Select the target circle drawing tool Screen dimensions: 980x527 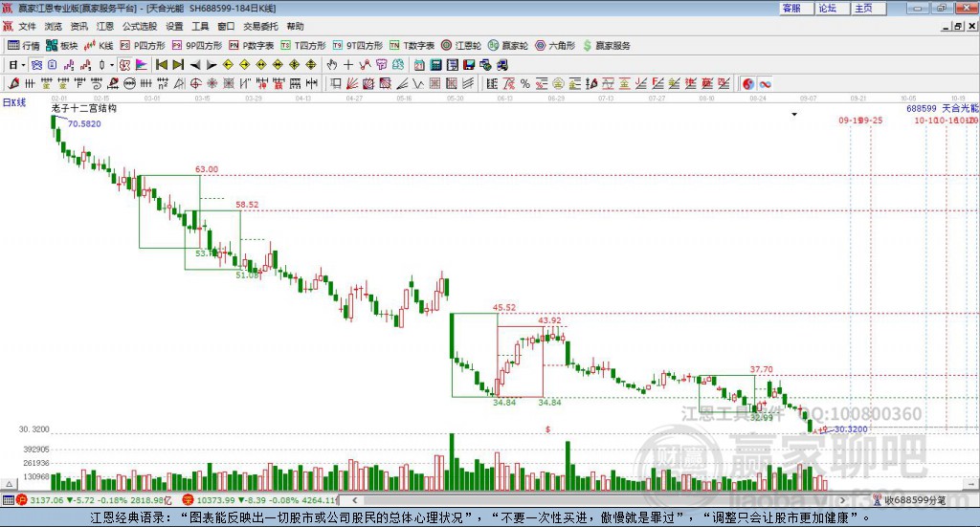(x=195, y=83)
